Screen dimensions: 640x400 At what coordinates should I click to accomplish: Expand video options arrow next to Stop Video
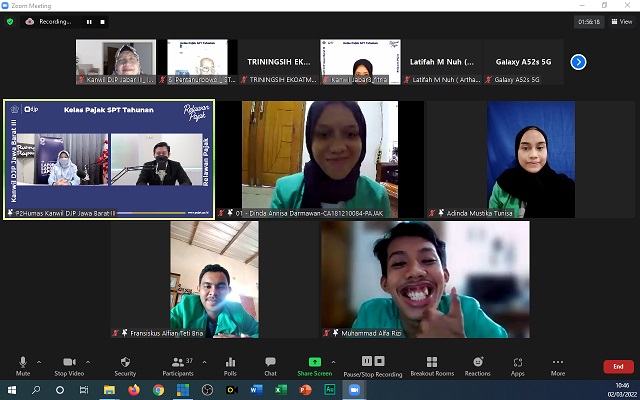(x=87, y=362)
